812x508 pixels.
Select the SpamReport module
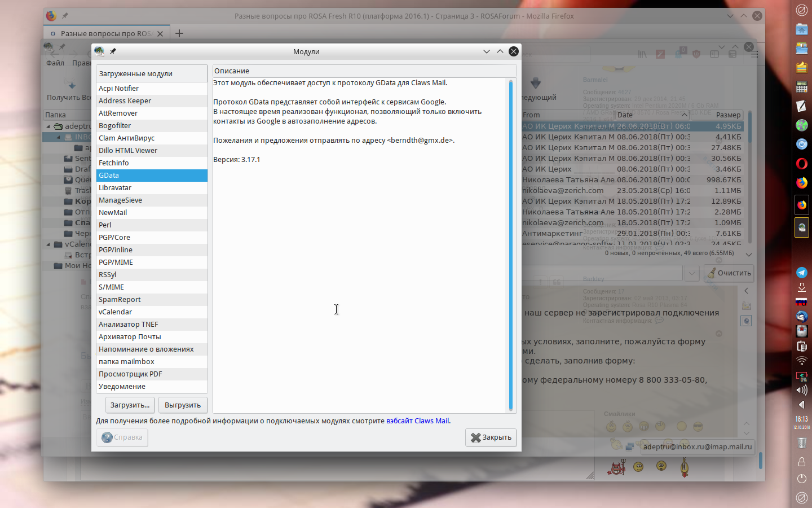pos(152,300)
